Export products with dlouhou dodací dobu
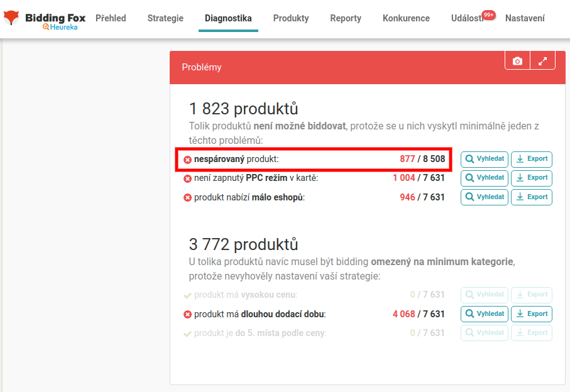 532,314
